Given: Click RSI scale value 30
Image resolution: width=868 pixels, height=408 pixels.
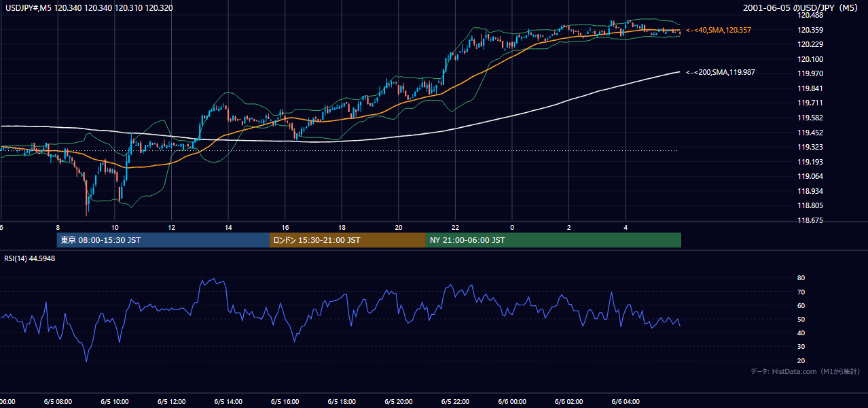Looking at the screenshot, I should (801, 347).
